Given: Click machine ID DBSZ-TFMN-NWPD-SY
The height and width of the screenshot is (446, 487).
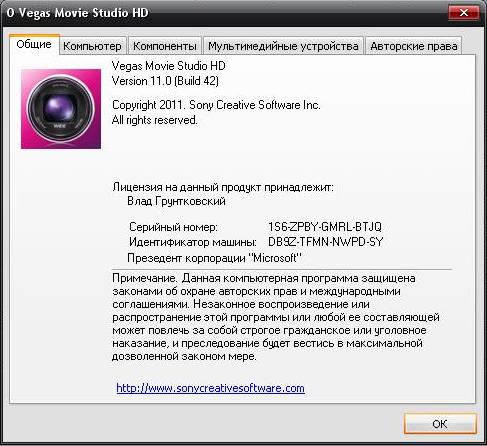Looking at the screenshot, I should tap(326, 242).
